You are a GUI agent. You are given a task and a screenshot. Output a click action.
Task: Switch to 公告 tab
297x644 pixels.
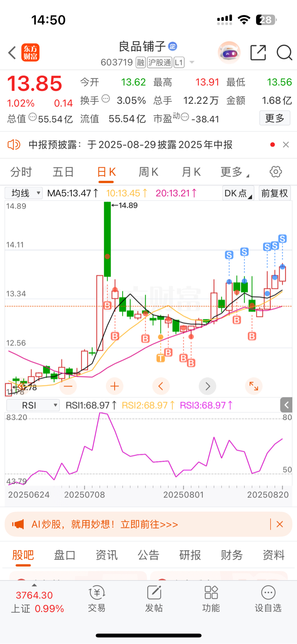coord(148,555)
